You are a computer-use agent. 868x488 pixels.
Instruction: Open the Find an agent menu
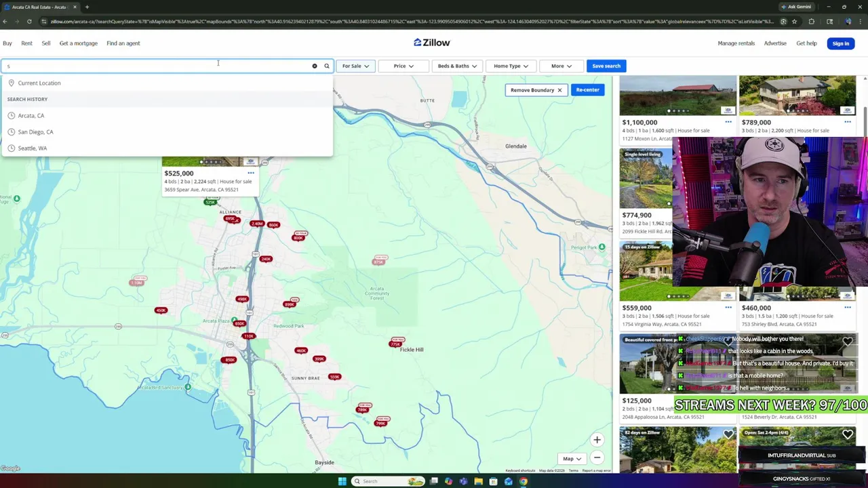[x=123, y=43]
